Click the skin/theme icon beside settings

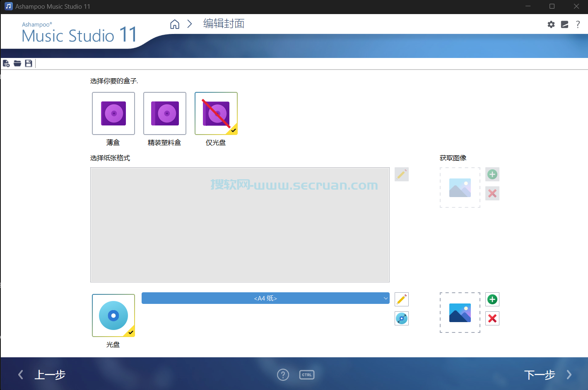tap(565, 24)
